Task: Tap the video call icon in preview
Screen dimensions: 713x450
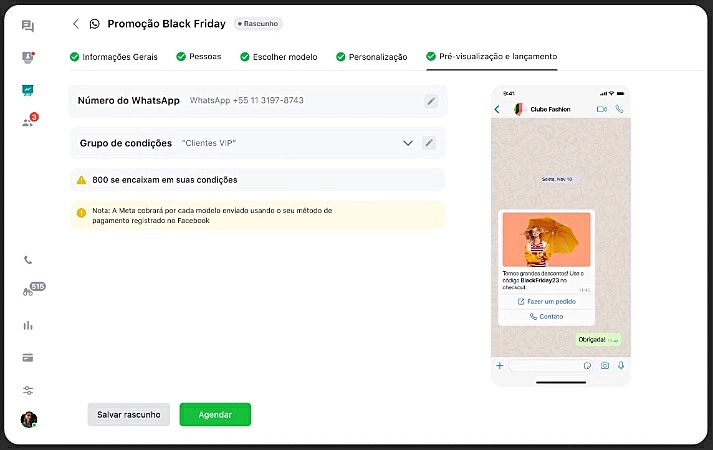Action: pos(602,109)
